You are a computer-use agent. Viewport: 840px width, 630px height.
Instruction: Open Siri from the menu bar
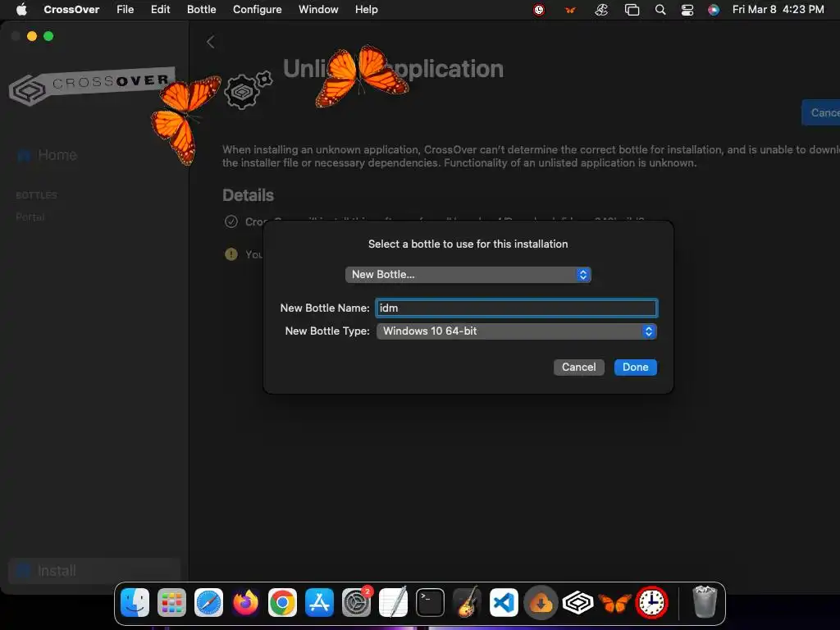pyautogui.click(x=714, y=10)
